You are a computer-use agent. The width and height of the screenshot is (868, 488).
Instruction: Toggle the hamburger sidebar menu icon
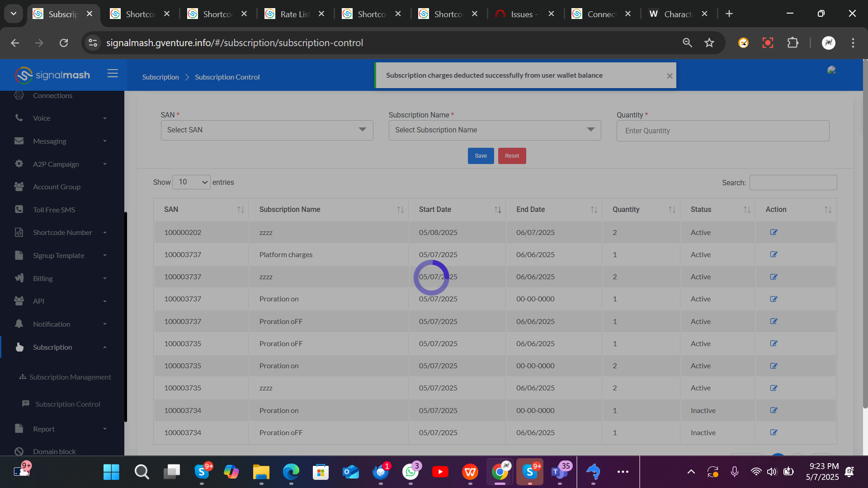click(113, 74)
